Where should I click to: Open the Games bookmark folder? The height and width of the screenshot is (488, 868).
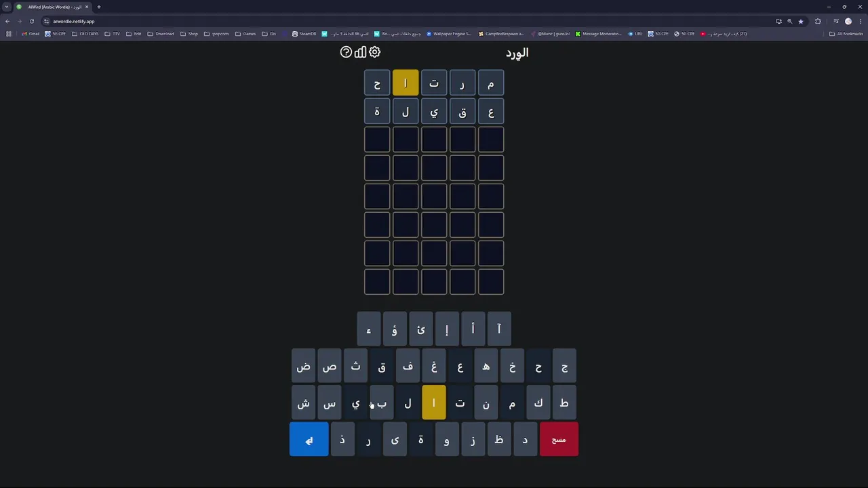[245, 34]
